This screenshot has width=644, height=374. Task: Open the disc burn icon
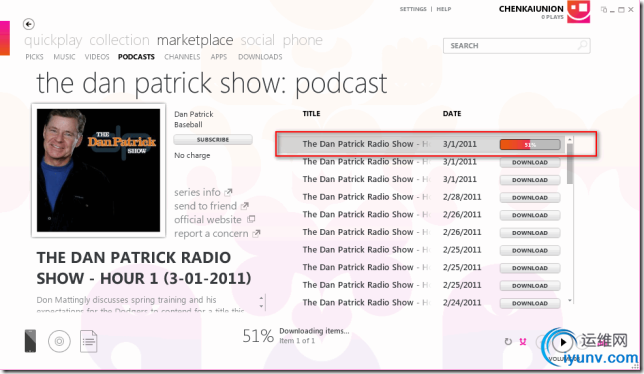[59, 341]
